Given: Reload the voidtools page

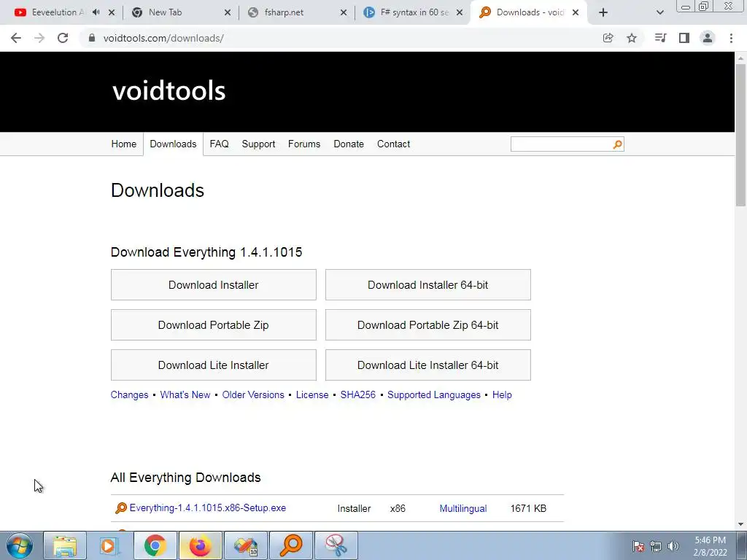Looking at the screenshot, I should pyautogui.click(x=63, y=38).
